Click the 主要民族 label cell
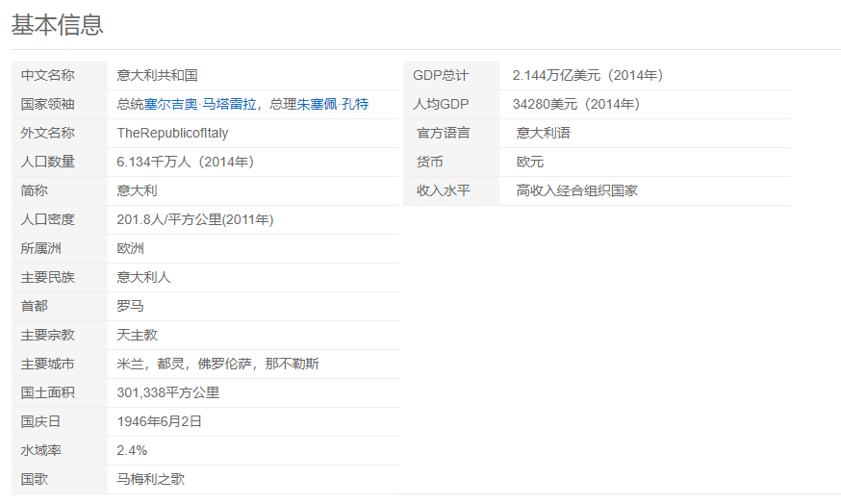Screen dimensions: 841x504 pos(60,278)
